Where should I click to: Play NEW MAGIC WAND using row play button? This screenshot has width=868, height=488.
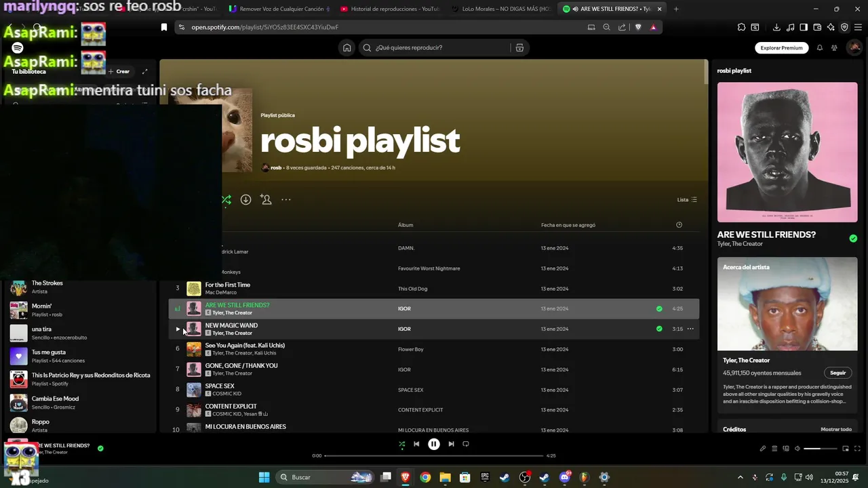pyautogui.click(x=178, y=329)
